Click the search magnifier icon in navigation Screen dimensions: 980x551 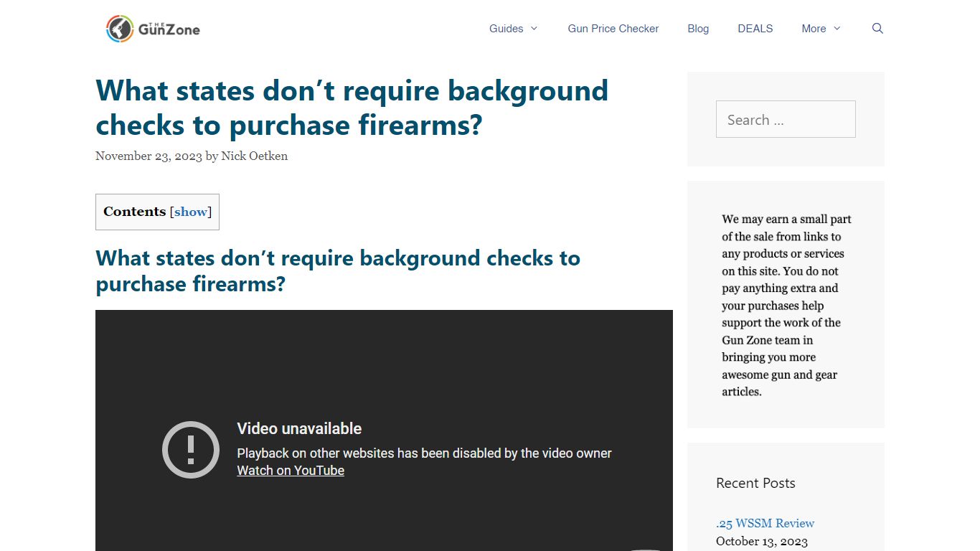[877, 29]
